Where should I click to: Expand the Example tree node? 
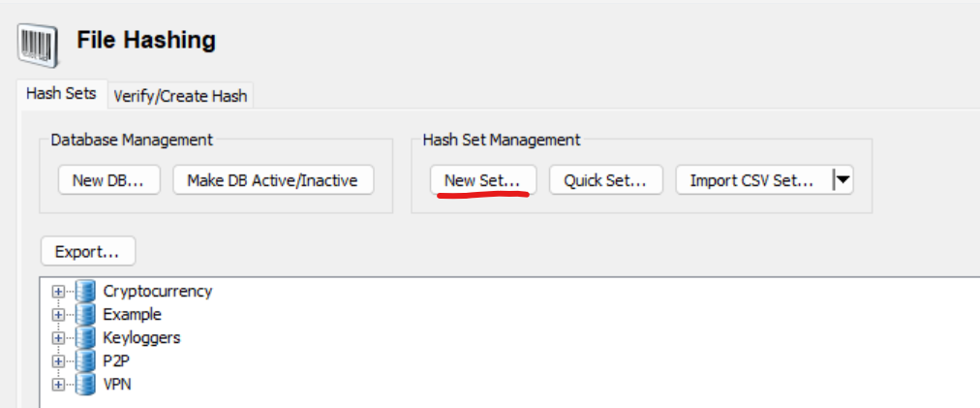click(x=58, y=315)
